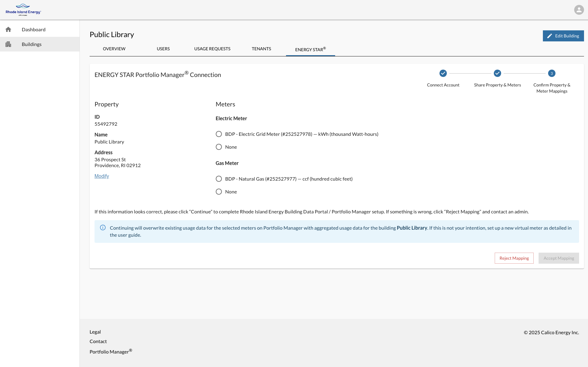Click the Buildings grid icon in sidebar
This screenshot has height=367, width=588.
pos(8,44)
